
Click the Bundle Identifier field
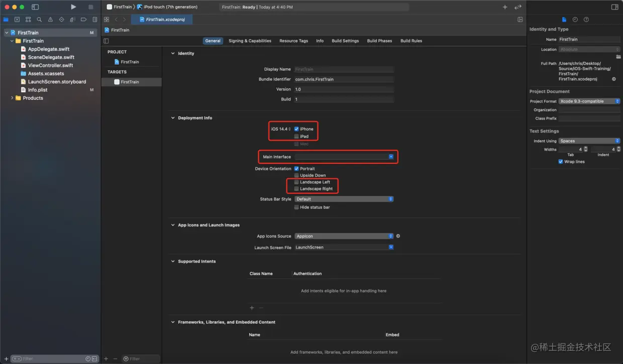click(344, 79)
